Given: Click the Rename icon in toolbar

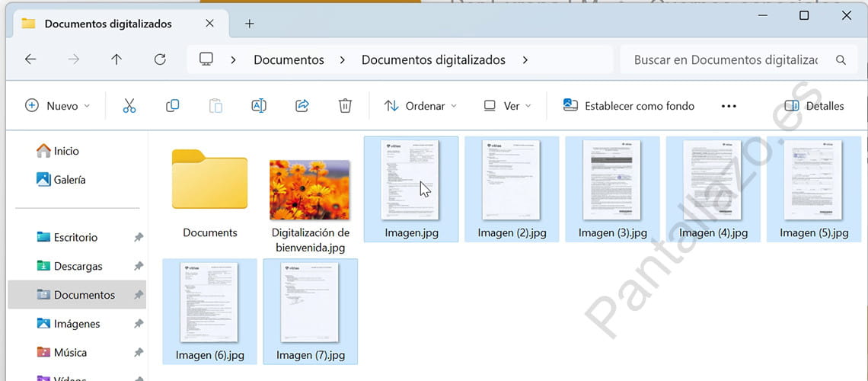Looking at the screenshot, I should [x=259, y=106].
